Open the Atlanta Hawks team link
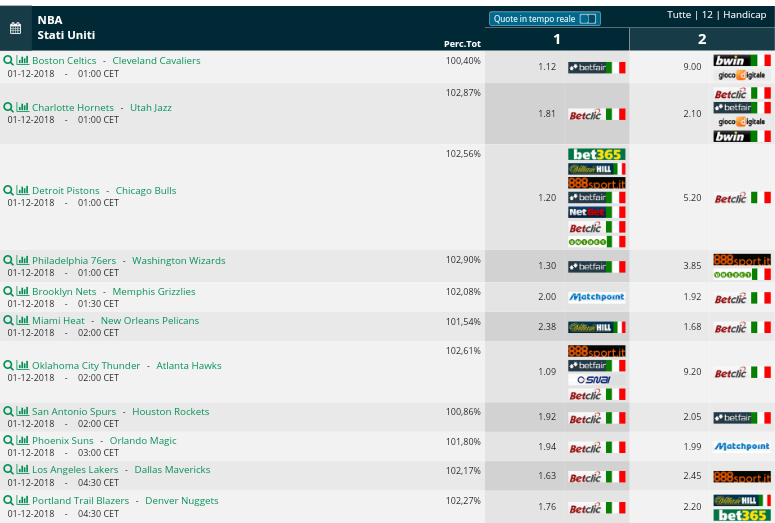 point(189,365)
